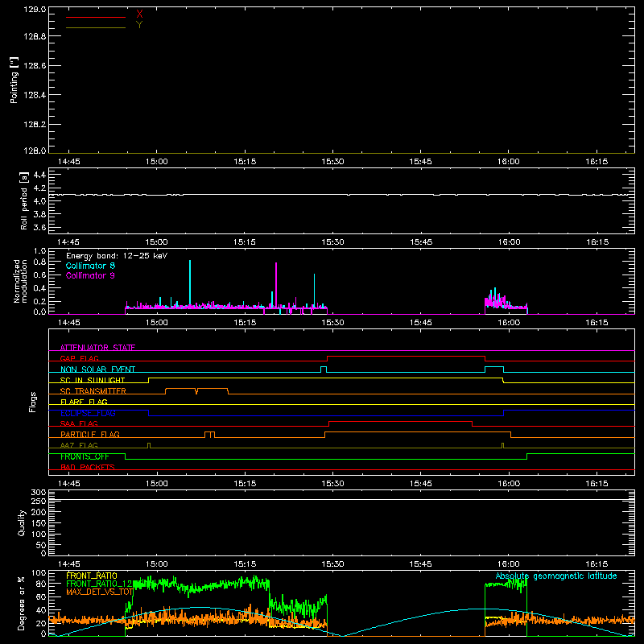Click the olive Y legend line sample
The image size is (644, 644).
95,28
